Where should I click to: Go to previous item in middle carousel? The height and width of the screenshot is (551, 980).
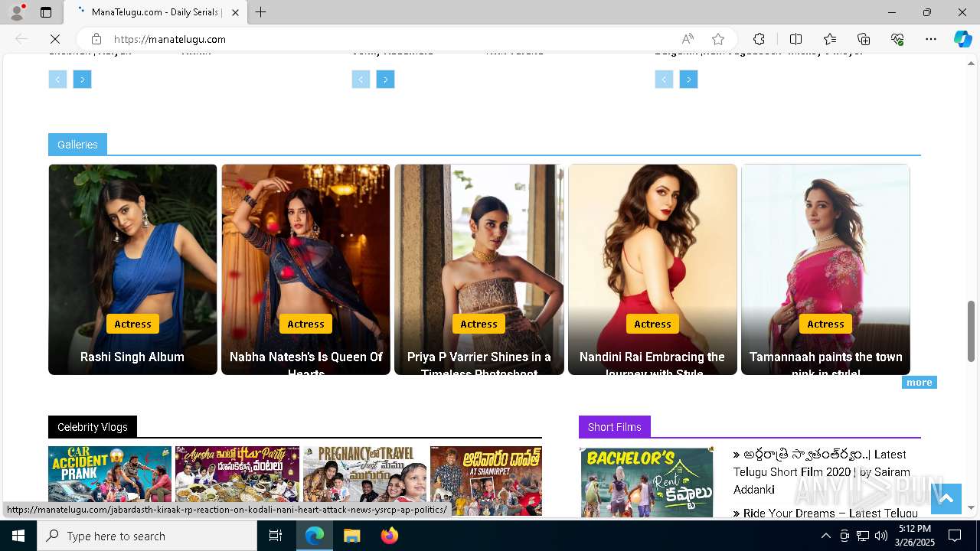pos(361,80)
